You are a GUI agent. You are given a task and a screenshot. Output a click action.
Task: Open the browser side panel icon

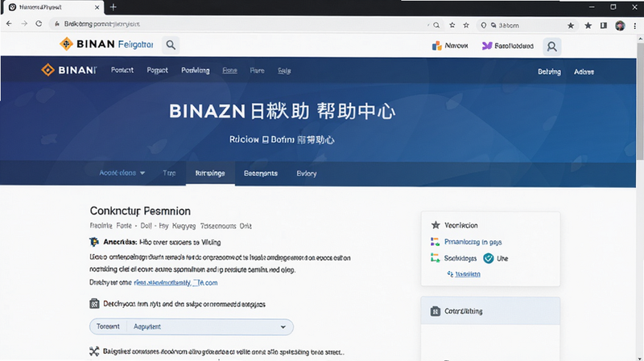pyautogui.click(x=603, y=26)
